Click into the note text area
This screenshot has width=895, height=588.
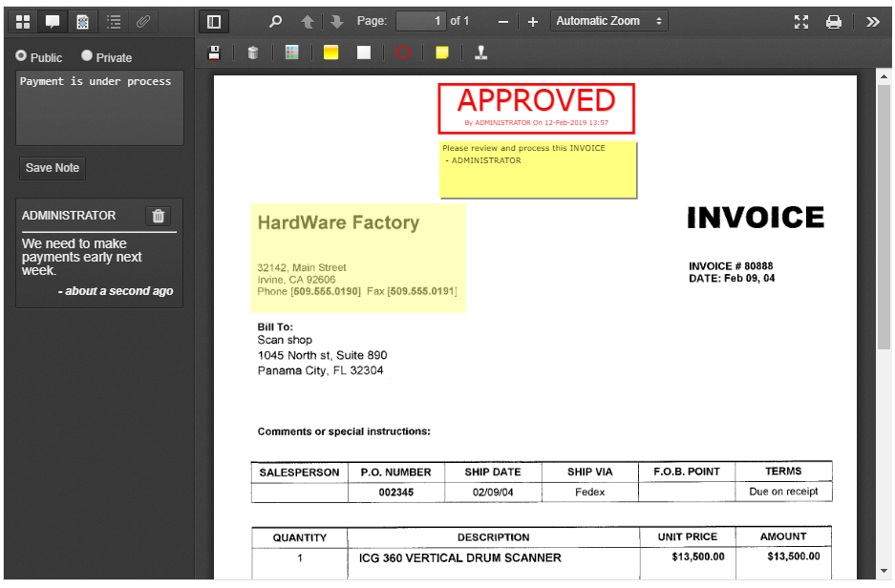pyautogui.click(x=100, y=108)
